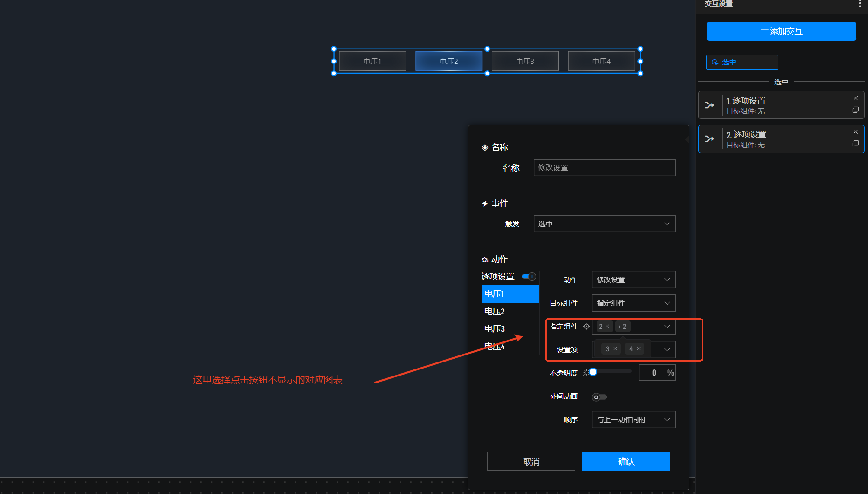Open the 触发 event dropdown

click(604, 224)
